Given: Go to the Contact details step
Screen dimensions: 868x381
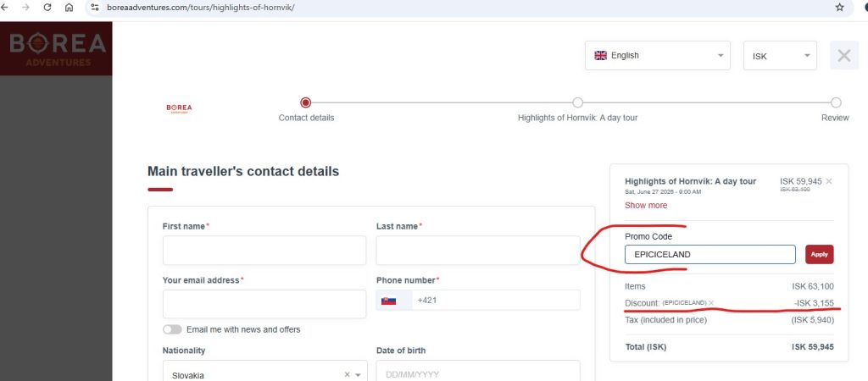Looking at the screenshot, I should click(x=306, y=102).
